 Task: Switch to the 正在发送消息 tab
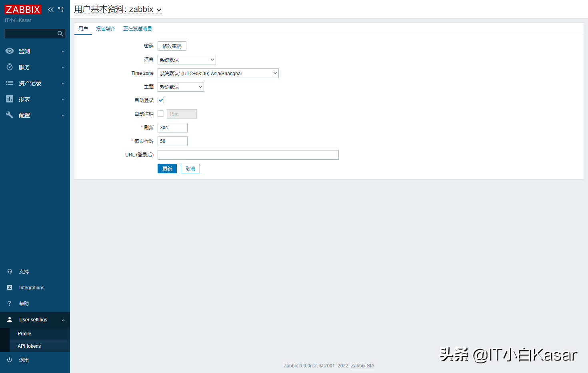(x=138, y=29)
